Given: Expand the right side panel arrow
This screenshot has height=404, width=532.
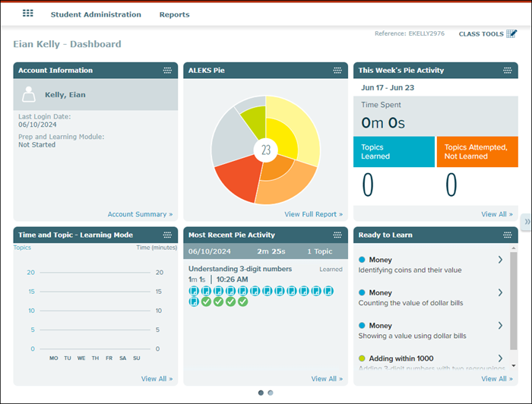Looking at the screenshot, I should 527,222.
